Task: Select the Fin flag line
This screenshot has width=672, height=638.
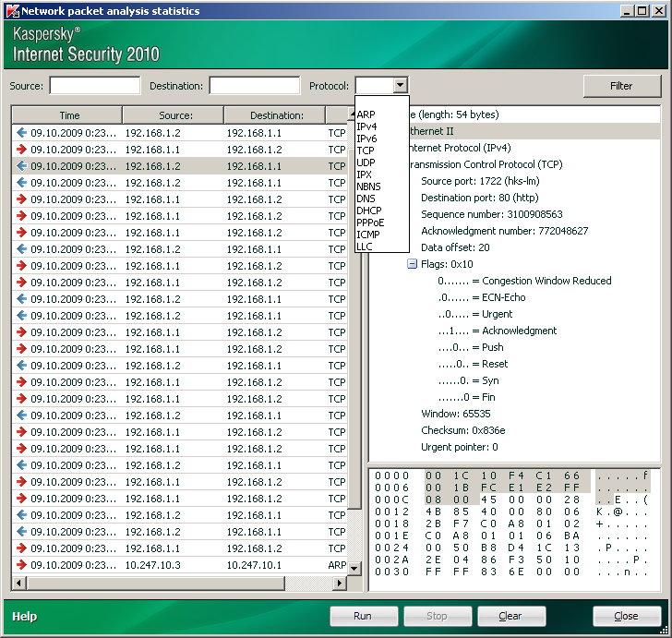Action: [466, 397]
